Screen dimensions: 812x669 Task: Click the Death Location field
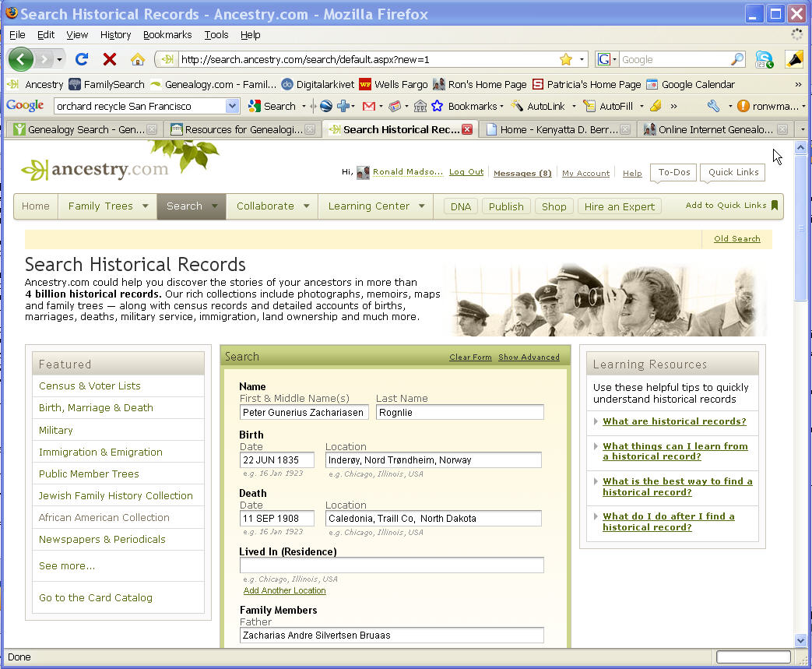(434, 518)
